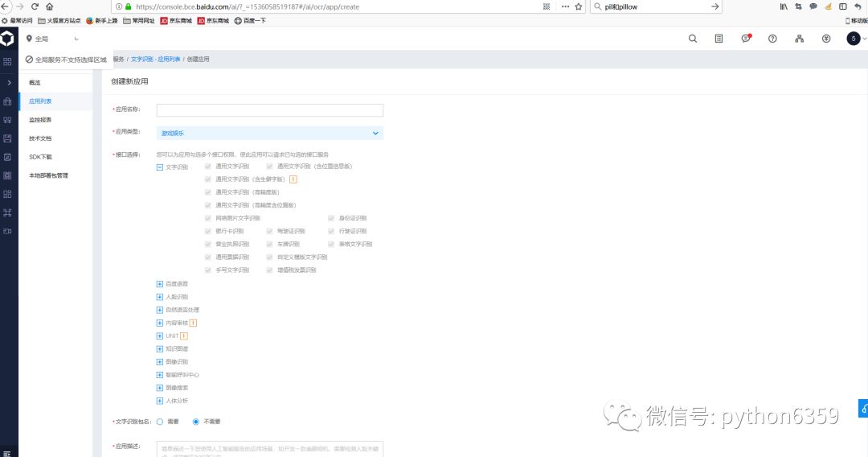Collapse the 文字识别 interface group
The height and width of the screenshot is (457, 868).
(160, 167)
